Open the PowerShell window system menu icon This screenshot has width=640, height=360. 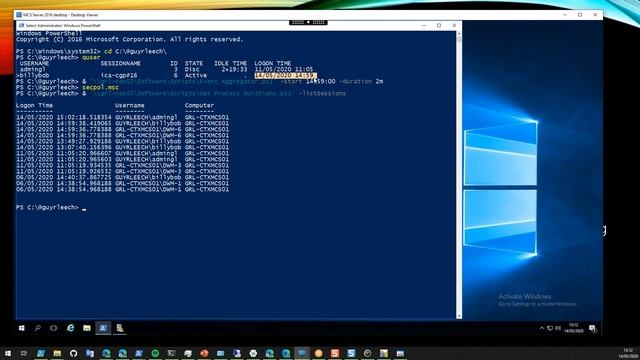tap(21, 25)
